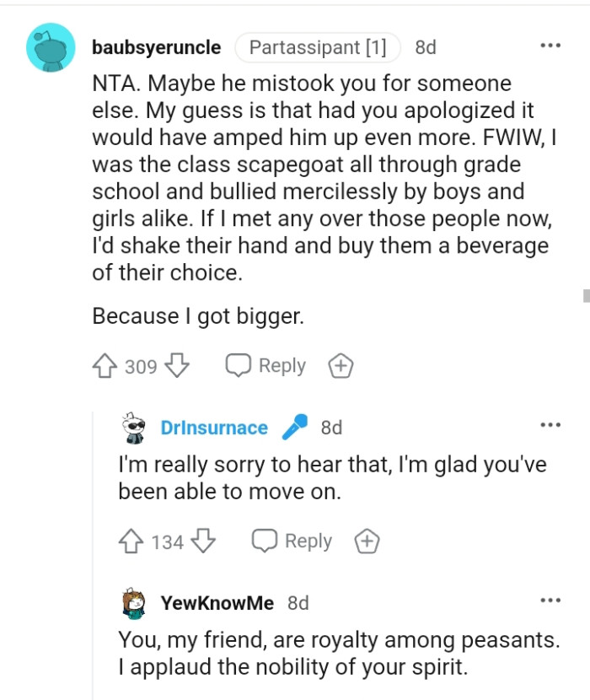
Task: Give an award to baubsyeruncle's comment
Action: 341,365
